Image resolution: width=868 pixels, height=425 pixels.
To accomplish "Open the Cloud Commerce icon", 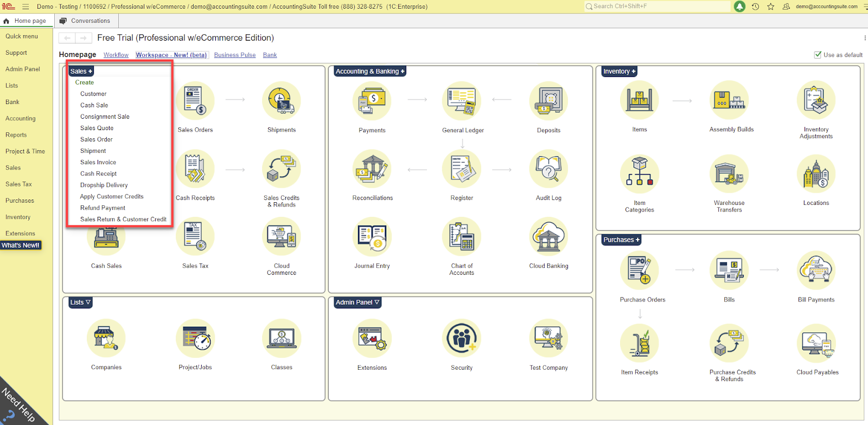I will tap(282, 237).
